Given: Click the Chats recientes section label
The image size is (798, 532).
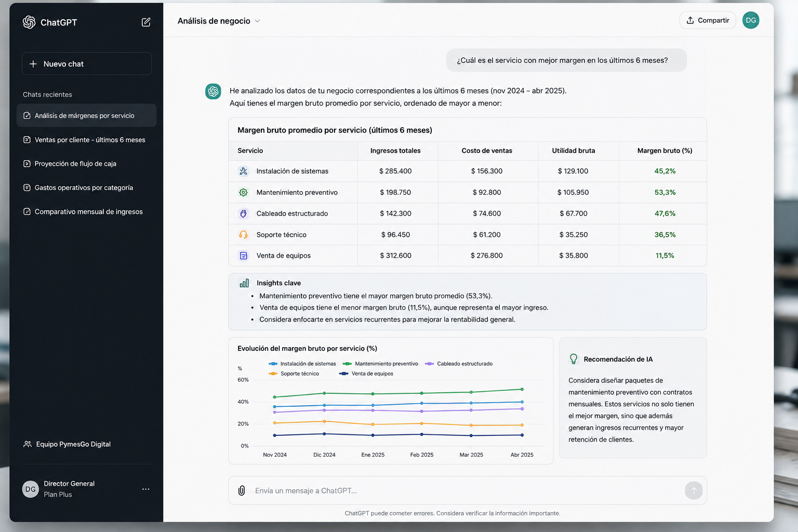Looking at the screenshot, I should [x=47, y=95].
